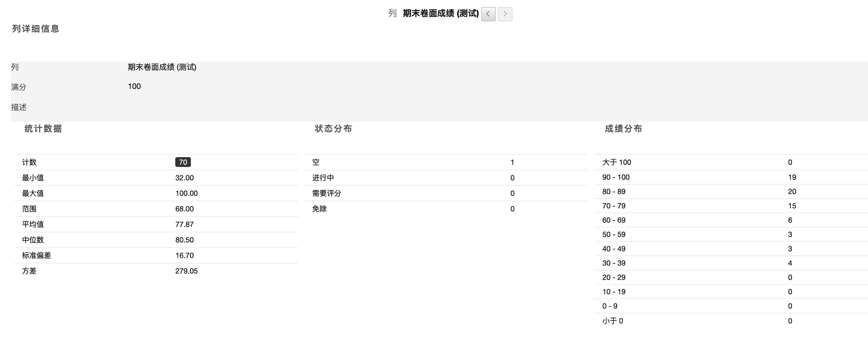Viewport: 868px width, 346px height.
Task: Click the 进行中 status row label
Action: (x=323, y=178)
